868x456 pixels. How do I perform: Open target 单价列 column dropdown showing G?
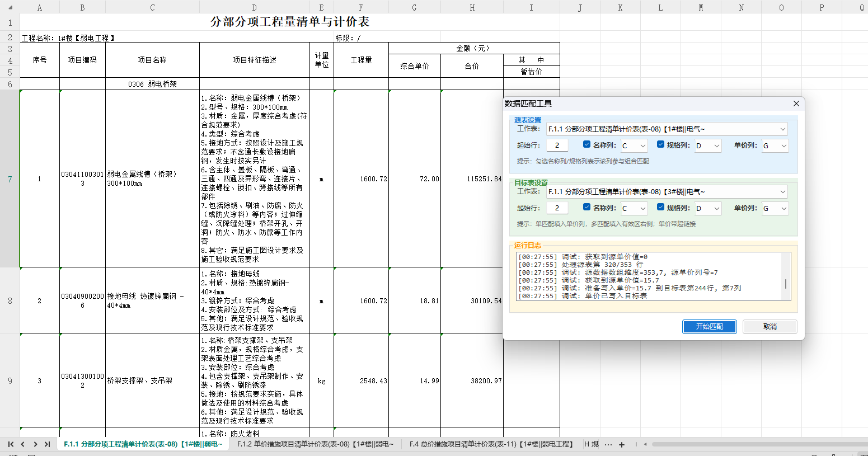775,208
